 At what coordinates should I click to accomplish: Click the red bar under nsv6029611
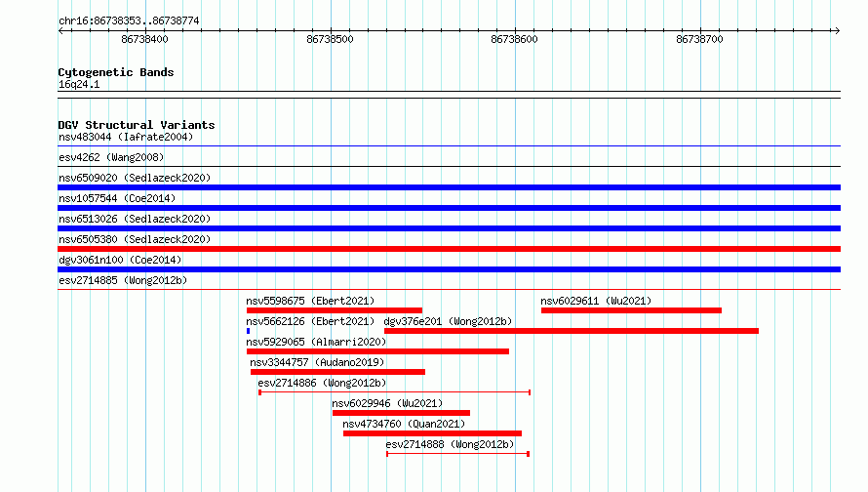(x=632, y=310)
